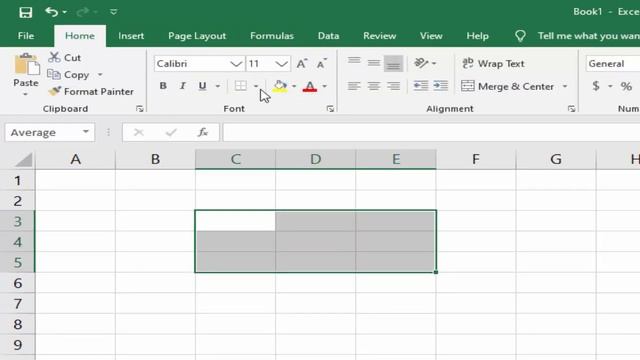640x360 pixels.
Task: Decrease indent of cell contents
Action: (421, 85)
